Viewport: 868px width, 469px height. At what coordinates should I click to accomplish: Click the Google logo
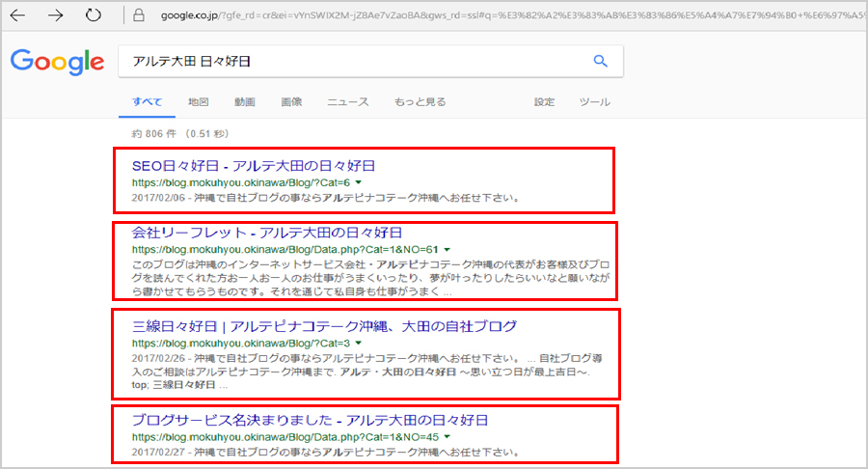pyautogui.click(x=57, y=62)
